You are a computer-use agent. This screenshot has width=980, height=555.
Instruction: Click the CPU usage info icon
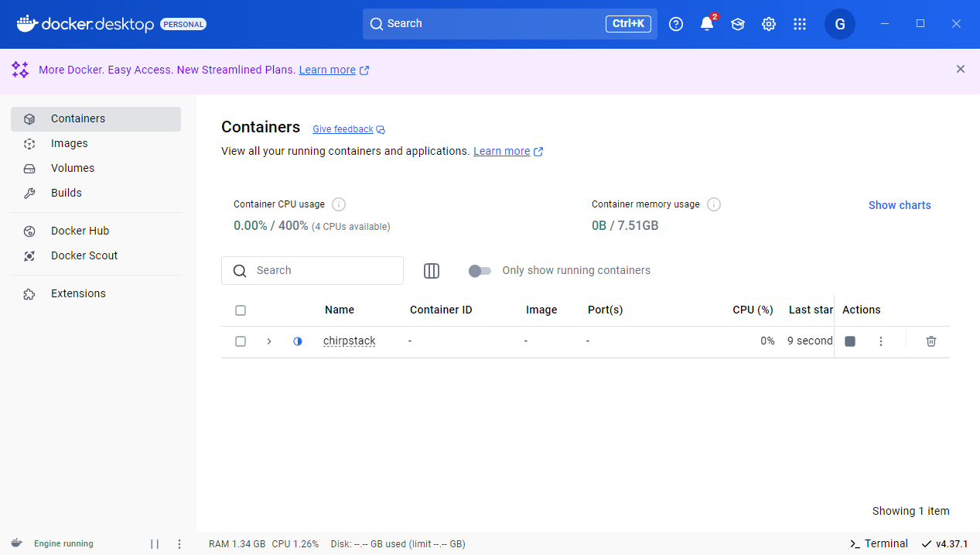point(339,204)
